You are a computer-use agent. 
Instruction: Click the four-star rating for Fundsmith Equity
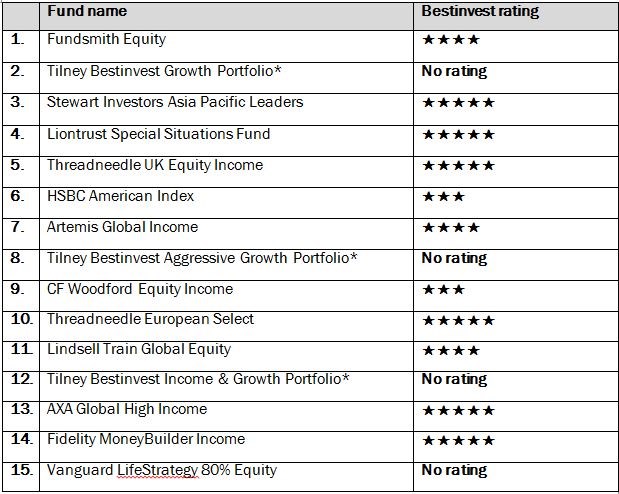tap(451, 39)
